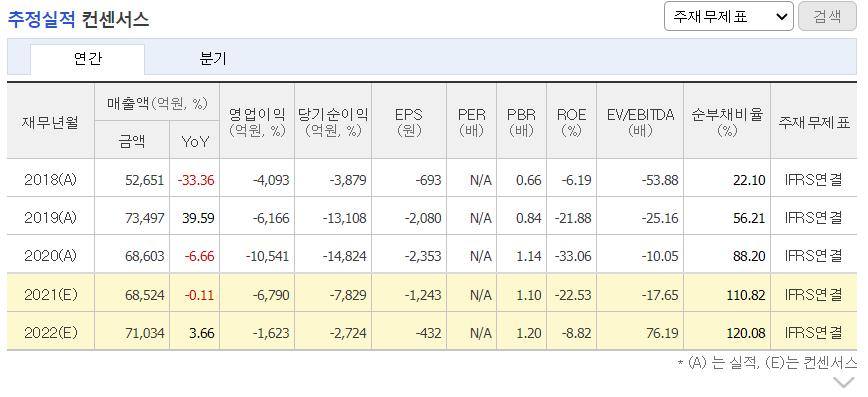
Task: Click PBR value 0.66
Action: [x=529, y=181]
